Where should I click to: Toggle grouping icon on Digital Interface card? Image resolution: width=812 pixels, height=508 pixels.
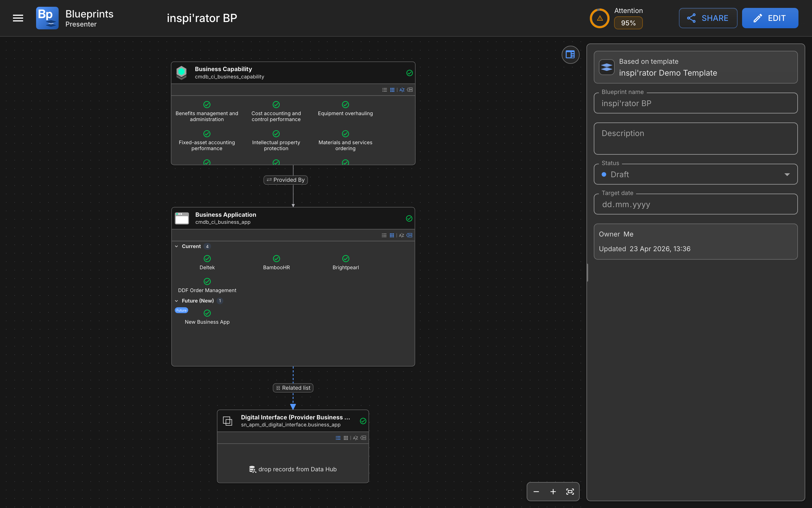[363, 438]
